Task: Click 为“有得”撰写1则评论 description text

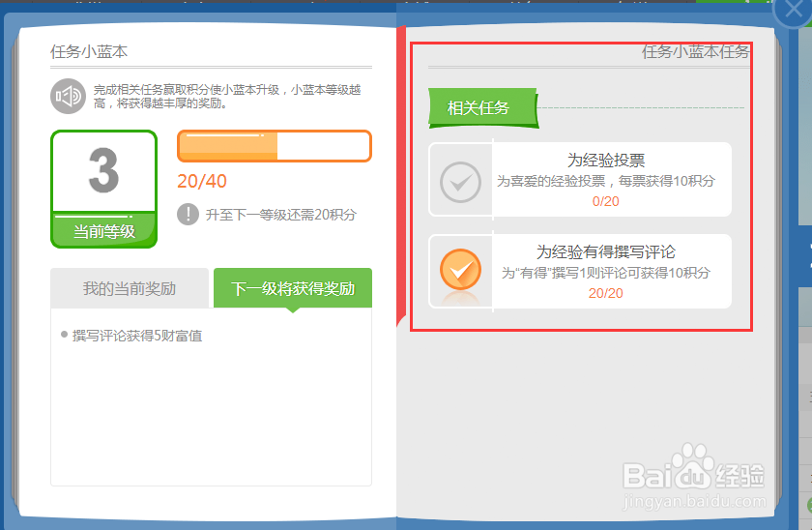Action: [x=606, y=273]
